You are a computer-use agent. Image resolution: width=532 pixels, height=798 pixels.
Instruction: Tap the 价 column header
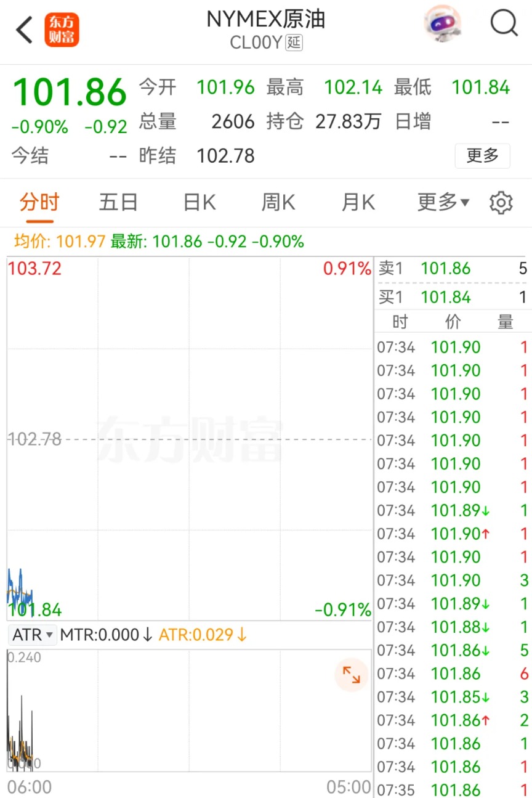pyautogui.click(x=453, y=322)
